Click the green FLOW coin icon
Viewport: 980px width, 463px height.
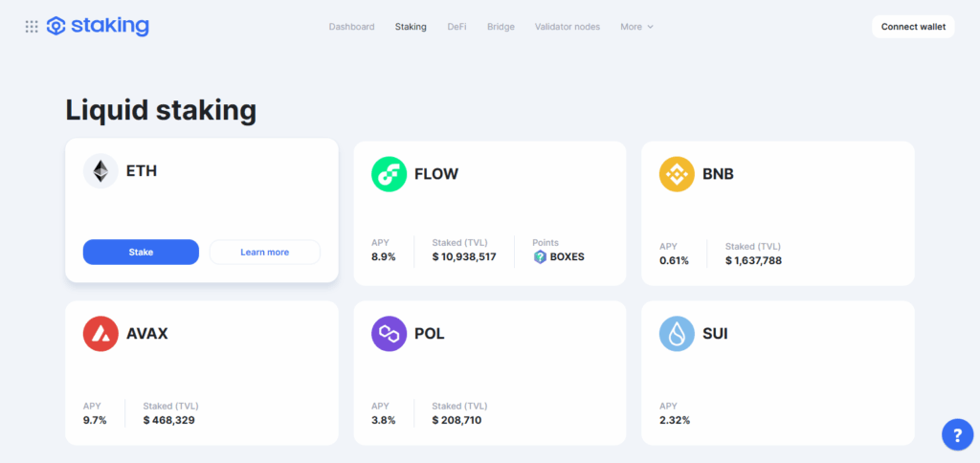(x=389, y=174)
